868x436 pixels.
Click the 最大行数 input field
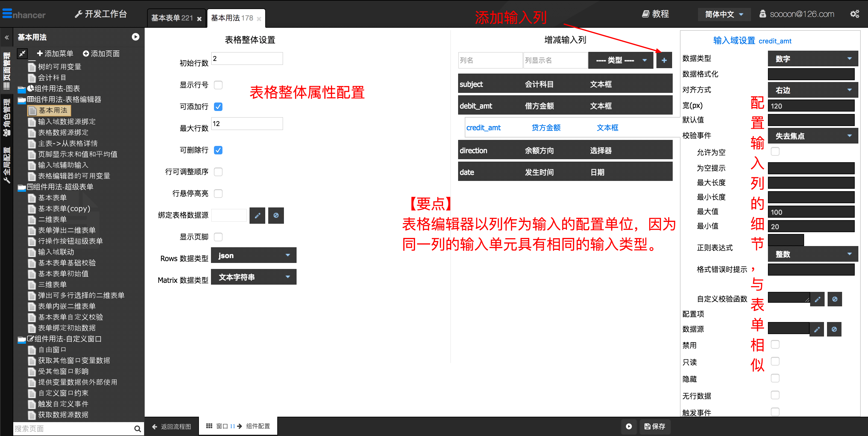(247, 124)
